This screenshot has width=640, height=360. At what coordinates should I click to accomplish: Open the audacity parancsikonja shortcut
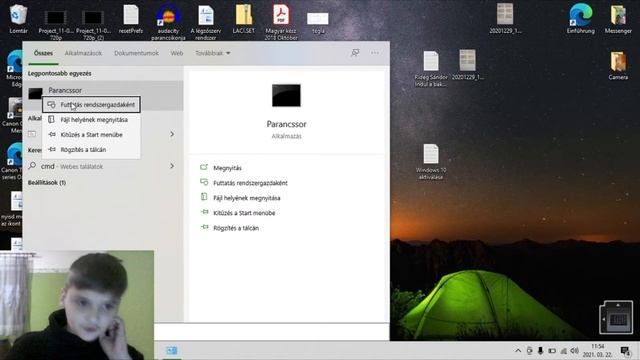(168, 22)
